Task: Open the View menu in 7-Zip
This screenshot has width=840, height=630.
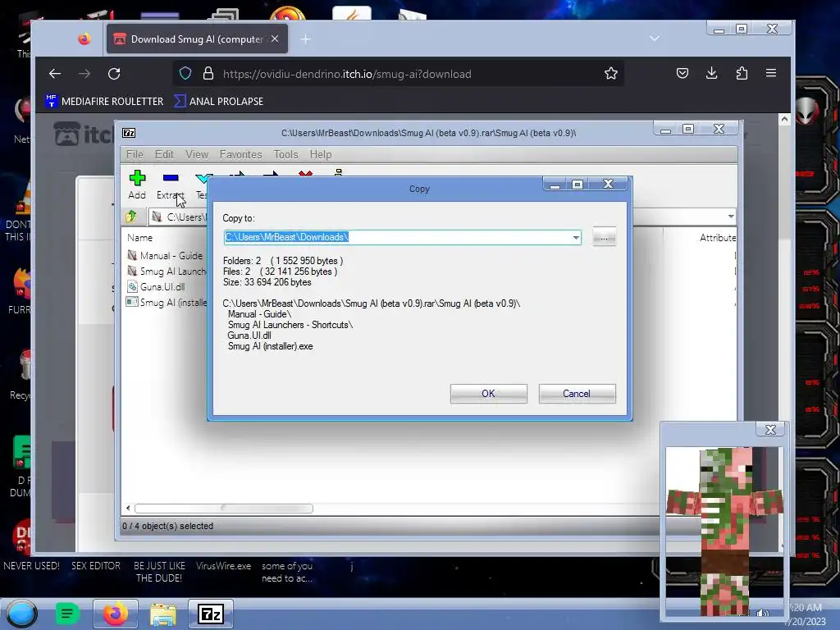Action: pyautogui.click(x=197, y=154)
